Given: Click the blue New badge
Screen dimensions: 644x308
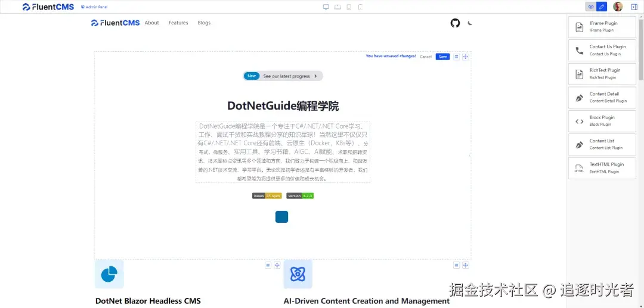Looking at the screenshot, I should click(252, 76).
